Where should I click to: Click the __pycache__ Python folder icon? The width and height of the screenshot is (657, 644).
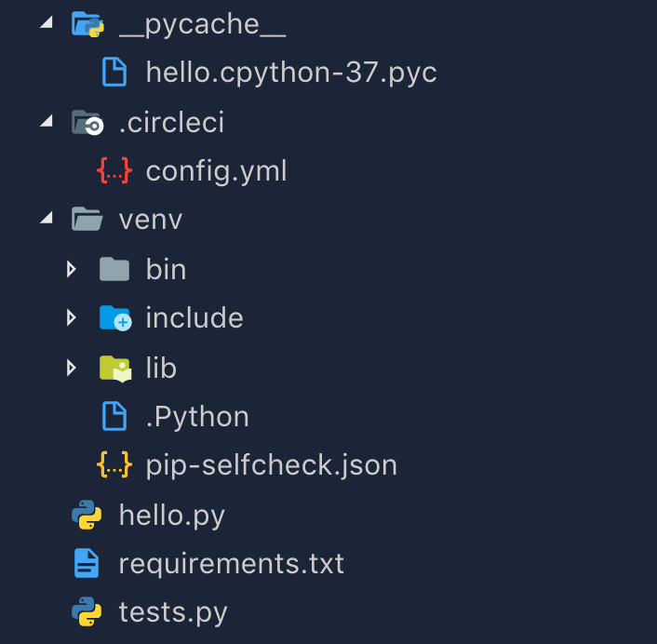(87, 24)
